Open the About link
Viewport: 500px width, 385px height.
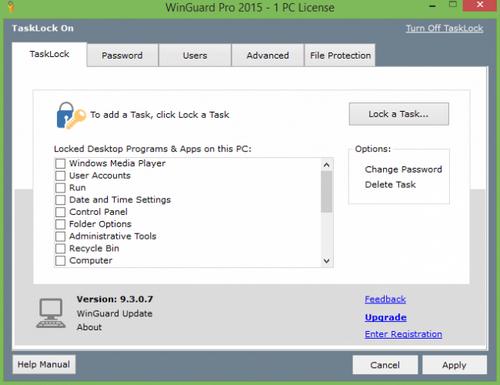point(89,327)
